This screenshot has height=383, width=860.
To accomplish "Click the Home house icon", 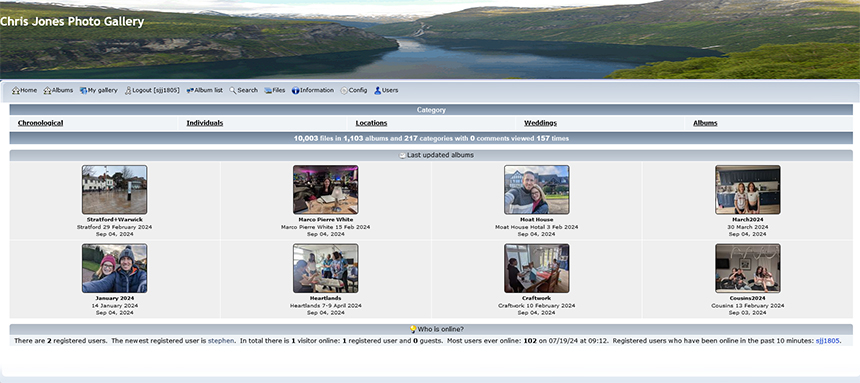I will (x=16, y=91).
